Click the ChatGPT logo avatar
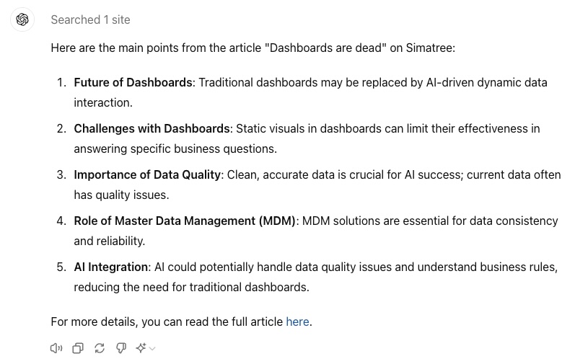Viewport: 588px width, 364px height. tap(22, 19)
